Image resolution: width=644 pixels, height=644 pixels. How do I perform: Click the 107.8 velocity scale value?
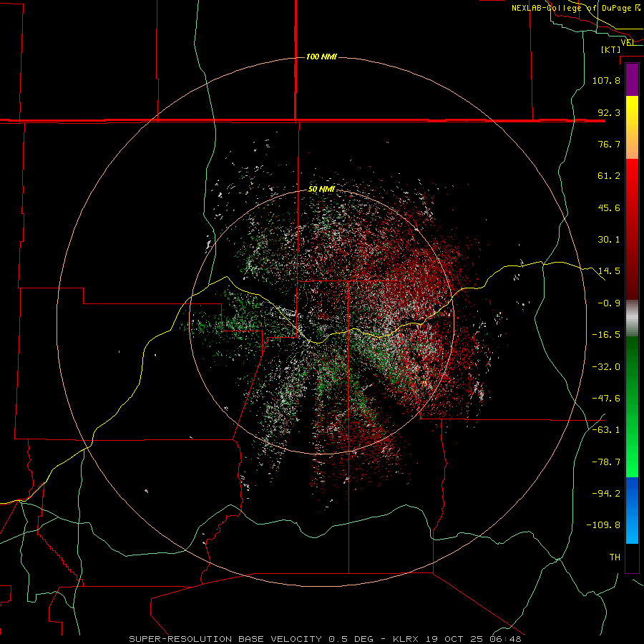tap(606, 80)
